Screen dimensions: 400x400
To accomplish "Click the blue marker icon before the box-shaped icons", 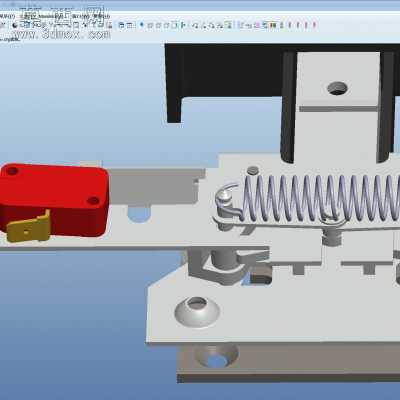I will pyautogui.click(x=141, y=25).
